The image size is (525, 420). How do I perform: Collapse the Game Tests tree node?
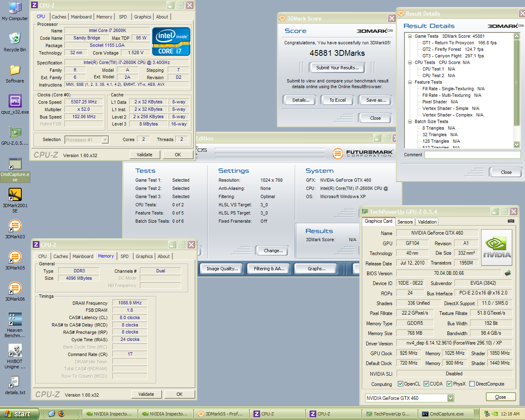[410, 36]
